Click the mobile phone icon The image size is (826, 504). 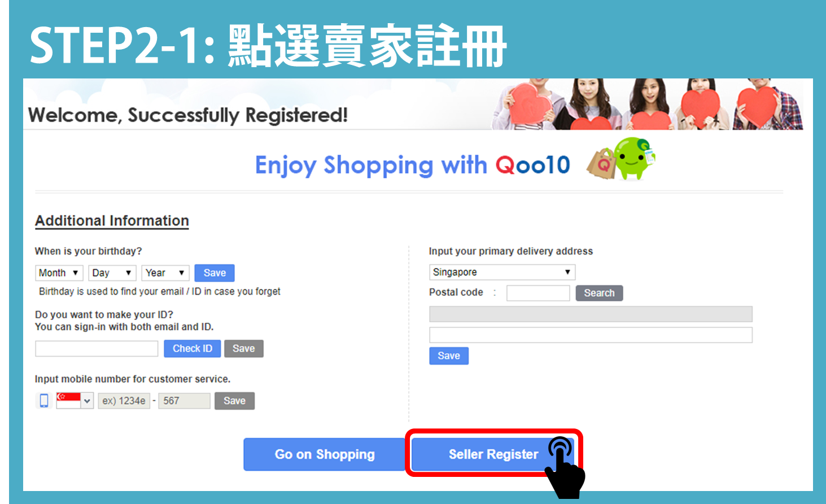[x=44, y=401]
